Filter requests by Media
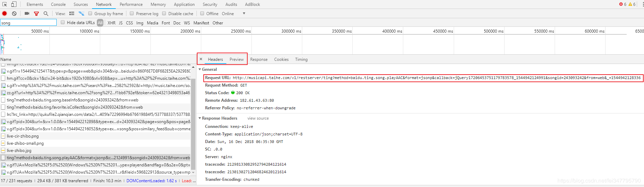Image resolution: width=644 pixels, height=187 pixels. pos(152,23)
